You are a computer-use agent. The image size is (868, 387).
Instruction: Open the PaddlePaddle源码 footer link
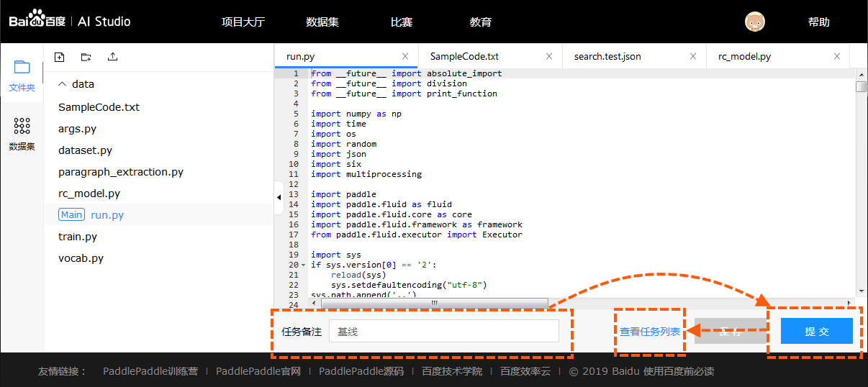[x=361, y=371]
